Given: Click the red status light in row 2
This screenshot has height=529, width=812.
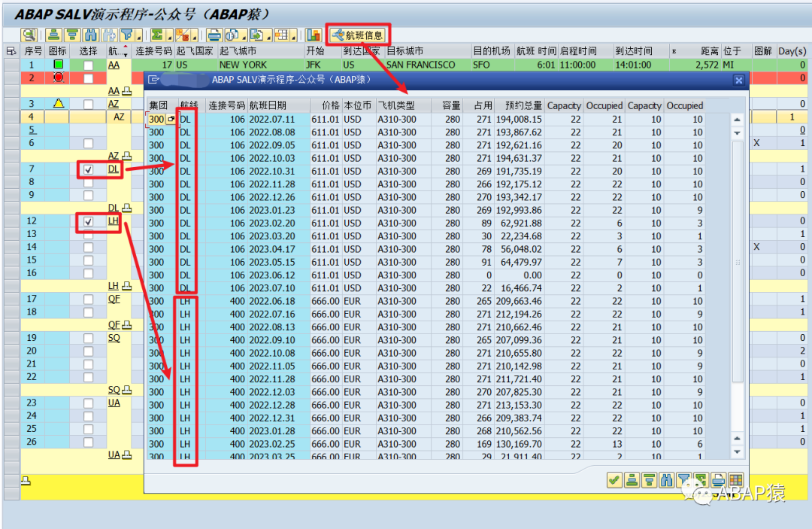Looking at the screenshot, I should point(59,78).
